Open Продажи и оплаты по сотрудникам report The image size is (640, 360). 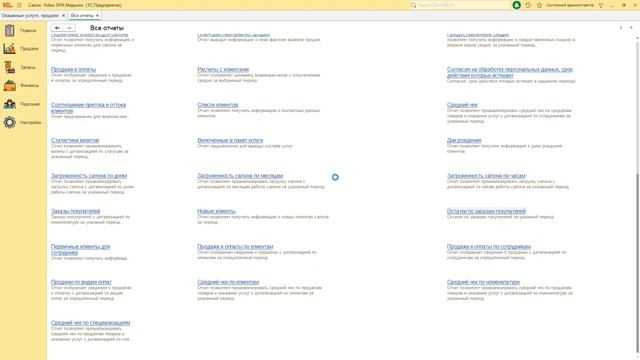[489, 247]
